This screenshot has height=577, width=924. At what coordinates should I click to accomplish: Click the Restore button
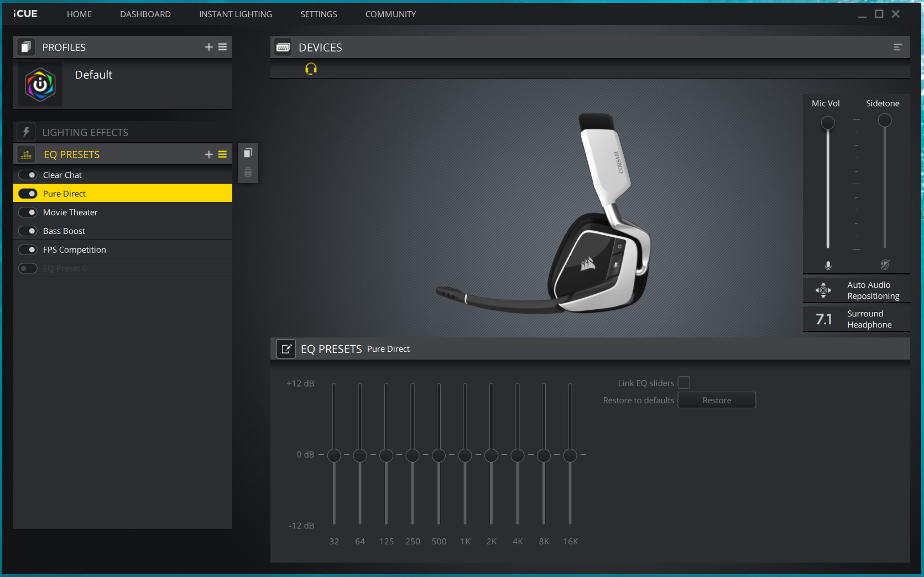717,400
